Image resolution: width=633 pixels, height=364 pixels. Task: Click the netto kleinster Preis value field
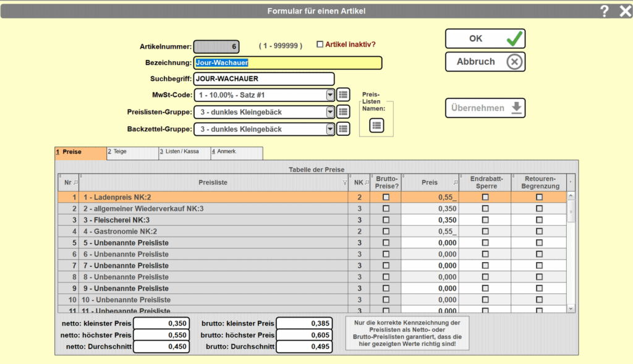(161, 323)
